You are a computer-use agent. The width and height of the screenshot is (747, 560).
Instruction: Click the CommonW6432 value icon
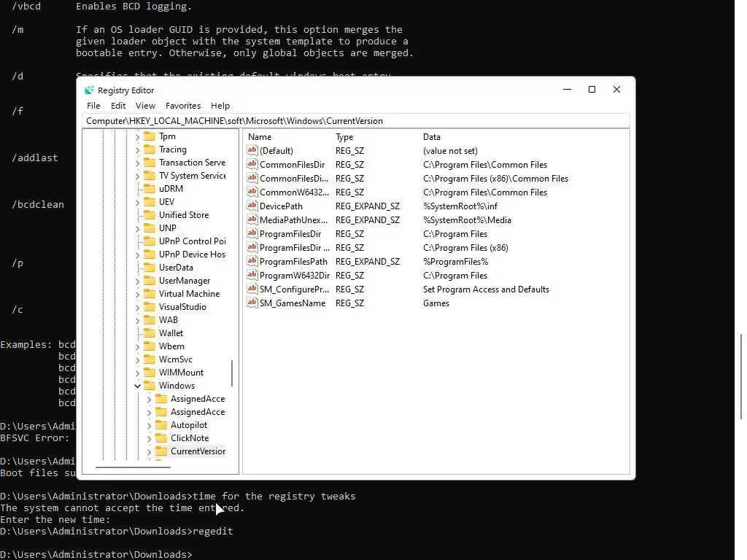252,192
